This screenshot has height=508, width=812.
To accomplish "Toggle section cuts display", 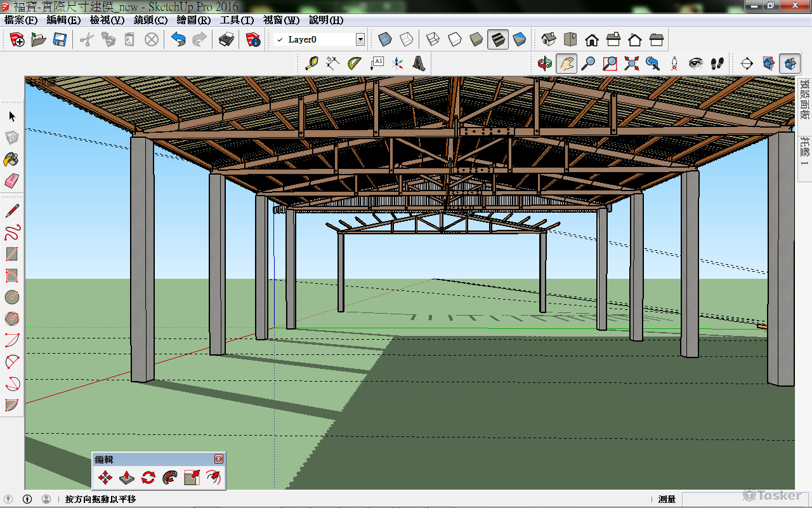I will pyautogui.click(x=790, y=63).
